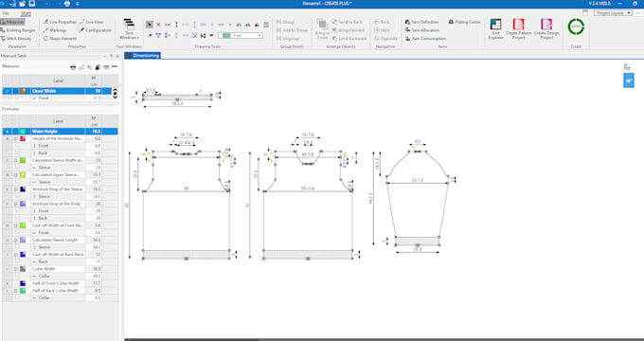Click the print icon in Measures panel
The image size is (644, 341).
(73, 67)
